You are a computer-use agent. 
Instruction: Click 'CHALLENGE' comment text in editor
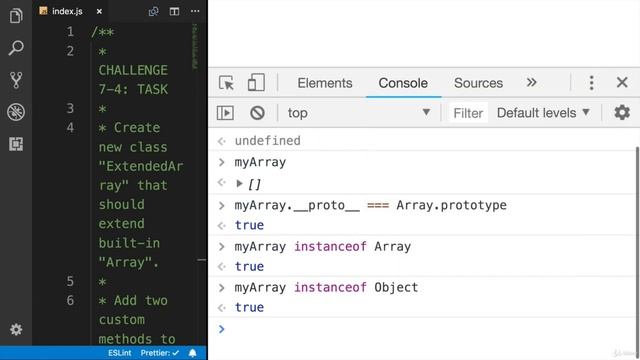pyautogui.click(x=133, y=70)
